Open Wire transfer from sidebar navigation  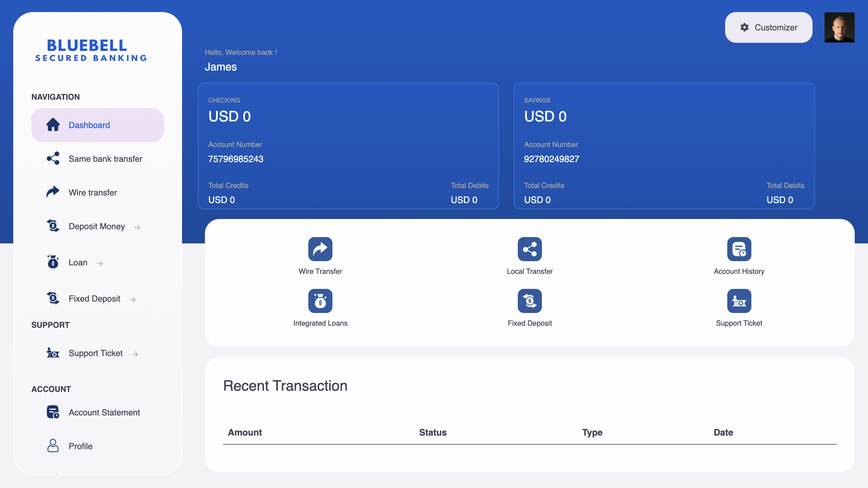click(x=93, y=192)
